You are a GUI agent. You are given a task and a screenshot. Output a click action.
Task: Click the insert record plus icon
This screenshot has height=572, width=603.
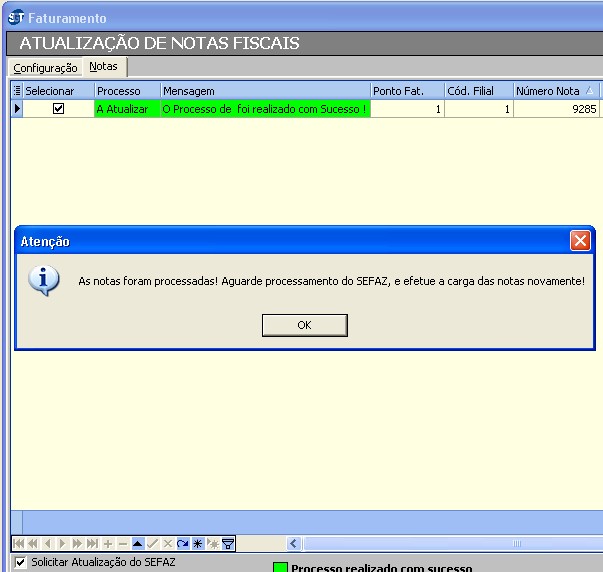pos(108,544)
